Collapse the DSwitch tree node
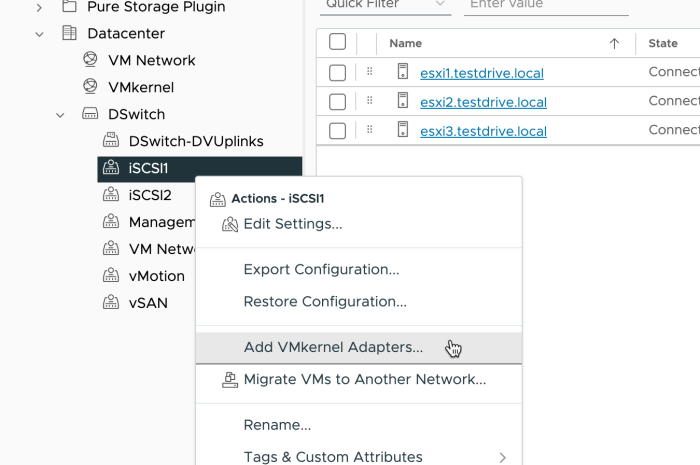Image resolution: width=700 pixels, height=465 pixels. 60,114
